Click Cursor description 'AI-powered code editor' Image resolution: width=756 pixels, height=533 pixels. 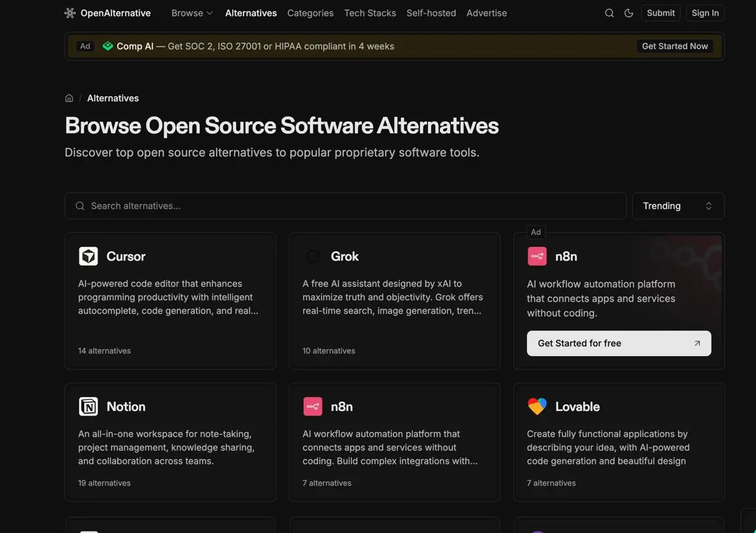168,297
